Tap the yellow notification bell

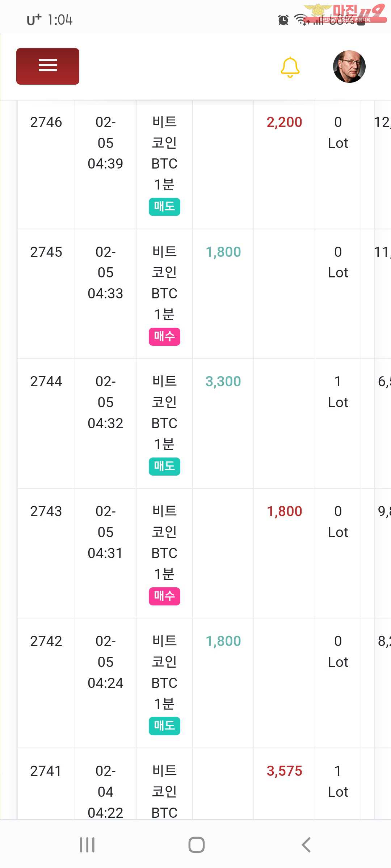[x=290, y=67]
